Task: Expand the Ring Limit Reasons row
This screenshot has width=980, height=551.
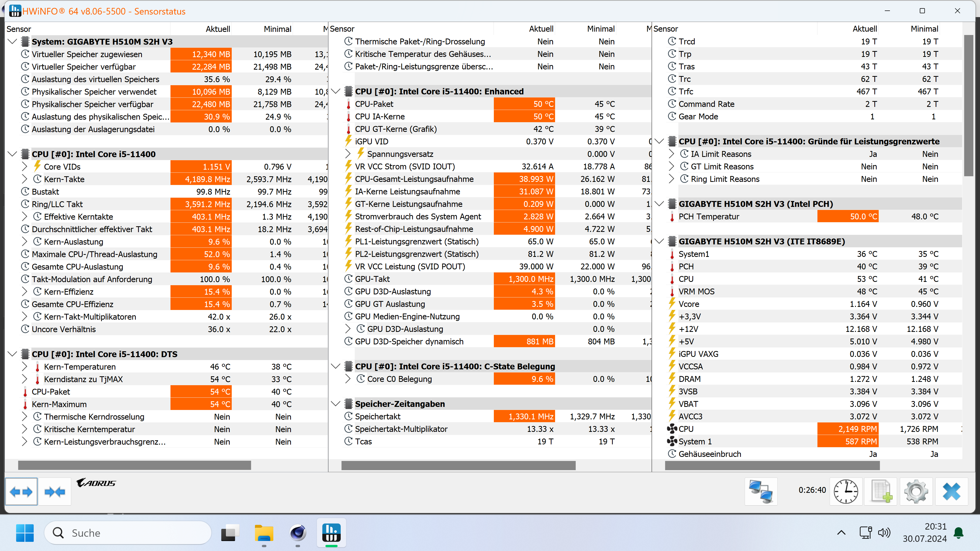Action: [x=672, y=179]
